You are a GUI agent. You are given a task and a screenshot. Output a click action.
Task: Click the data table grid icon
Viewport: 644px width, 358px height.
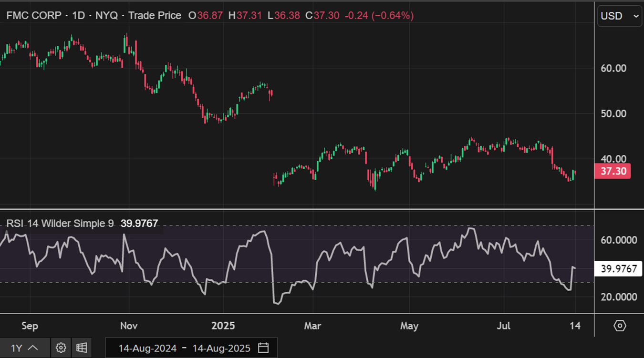[x=82, y=348]
